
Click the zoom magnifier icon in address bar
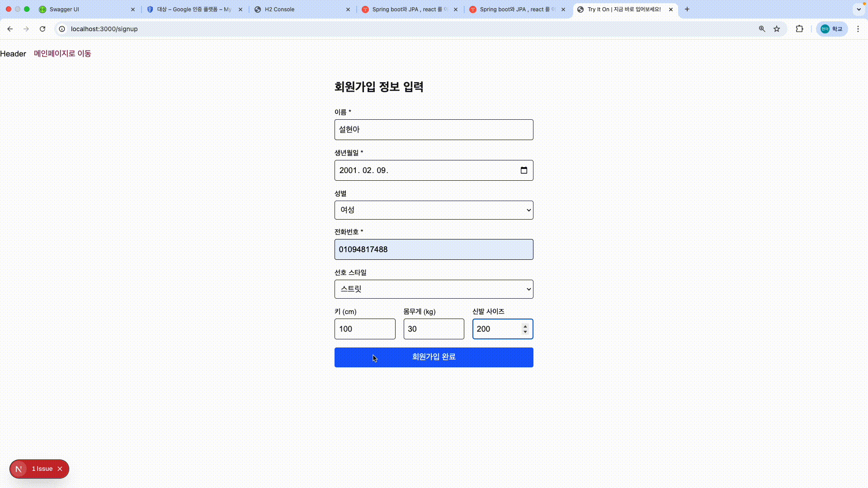(x=762, y=29)
